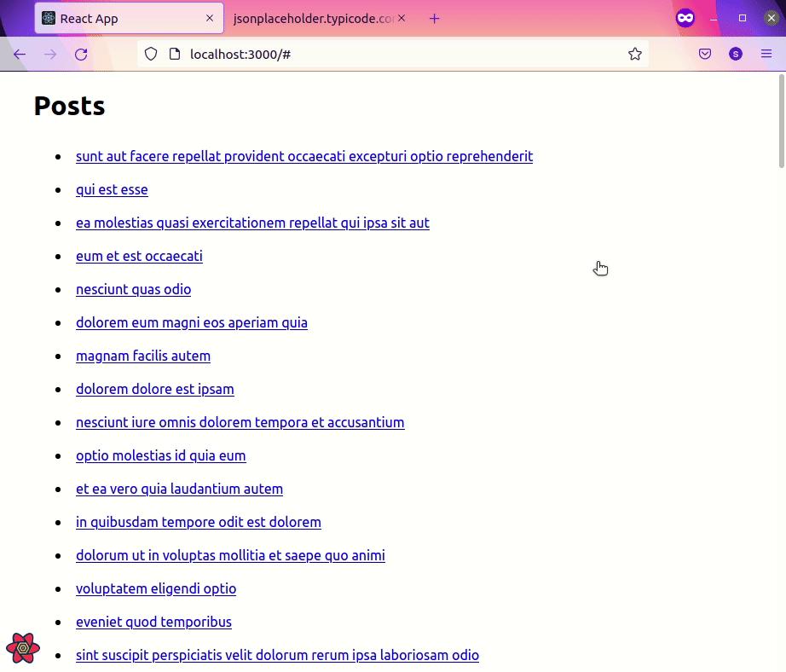Open React Query devtools flower icon
The width and height of the screenshot is (786, 672).
pyautogui.click(x=23, y=648)
